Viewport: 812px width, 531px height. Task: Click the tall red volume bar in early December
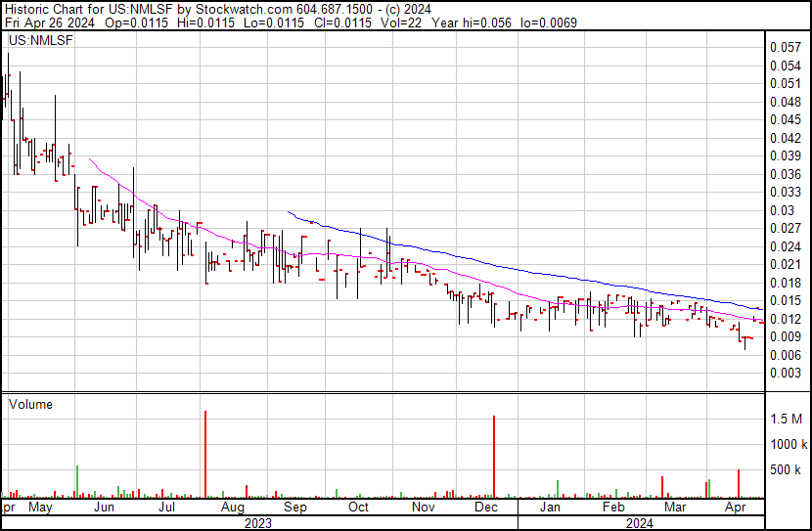tap(494, 458)
